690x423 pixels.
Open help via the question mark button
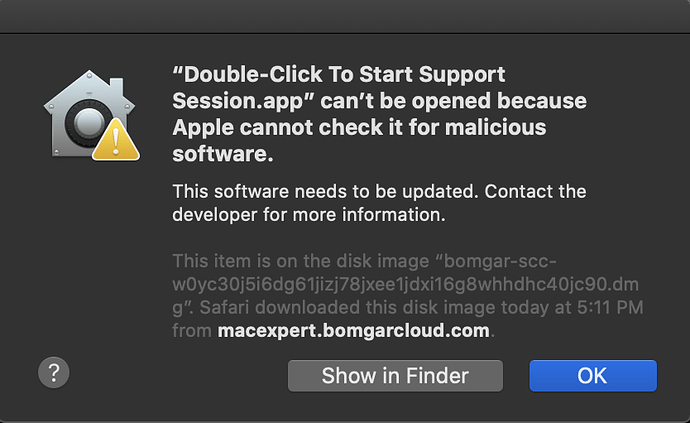(54, 373)
